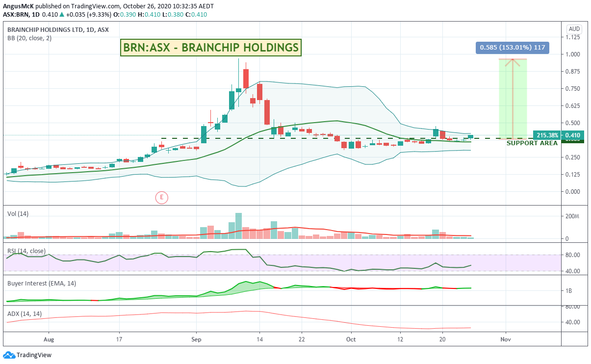
Task: Click the circled E earnings marker
Action: (x=162, y=198)
